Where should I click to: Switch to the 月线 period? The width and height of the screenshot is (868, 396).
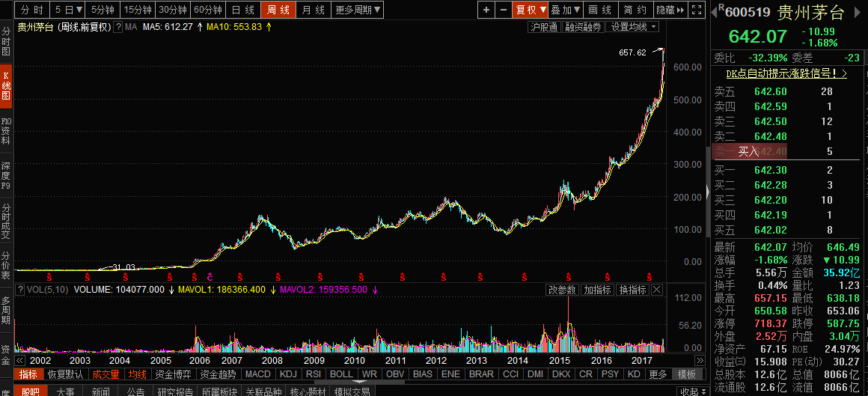pyautogui.click(x=314, y=10)
